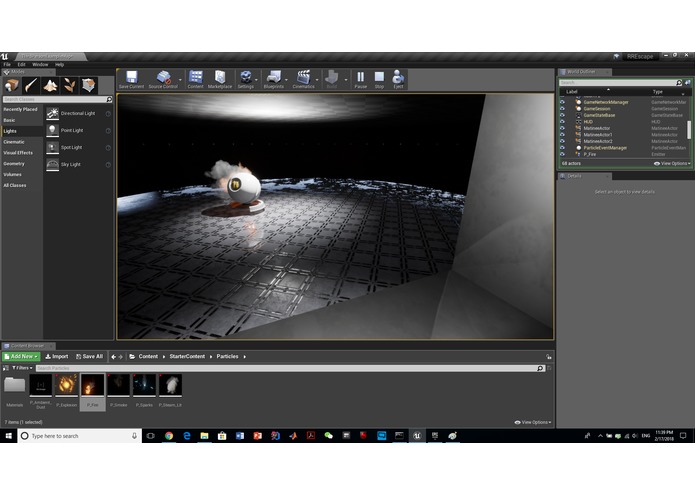695x494 pixels.
Task: Open the Help menu
Action: pos(59,65)
